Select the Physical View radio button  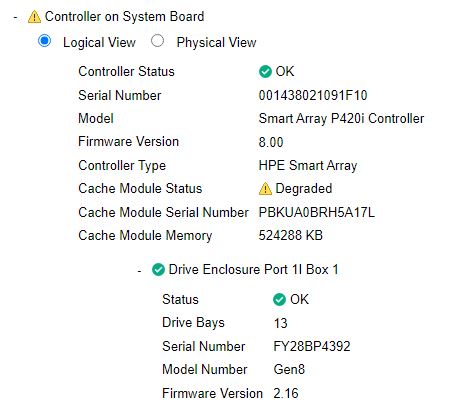point(157,41)
